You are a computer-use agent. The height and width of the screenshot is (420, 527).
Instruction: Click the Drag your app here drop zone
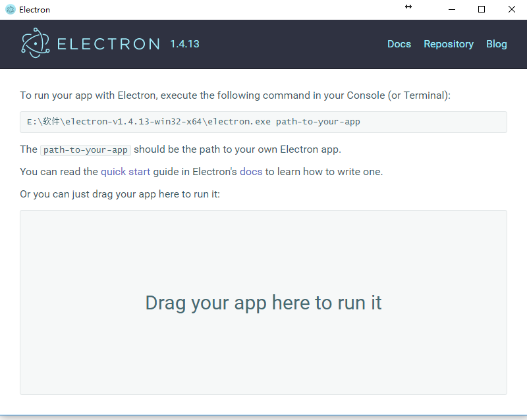pyautogui.click(x=263, y=302)
